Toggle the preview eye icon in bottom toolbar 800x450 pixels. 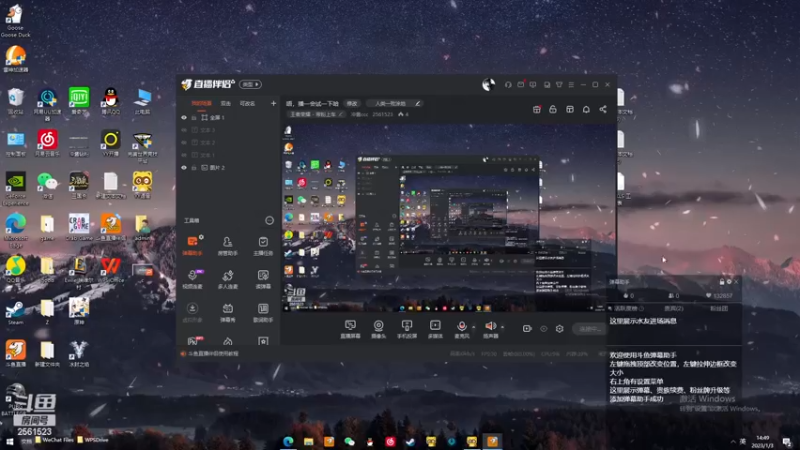tap(544, 329)
